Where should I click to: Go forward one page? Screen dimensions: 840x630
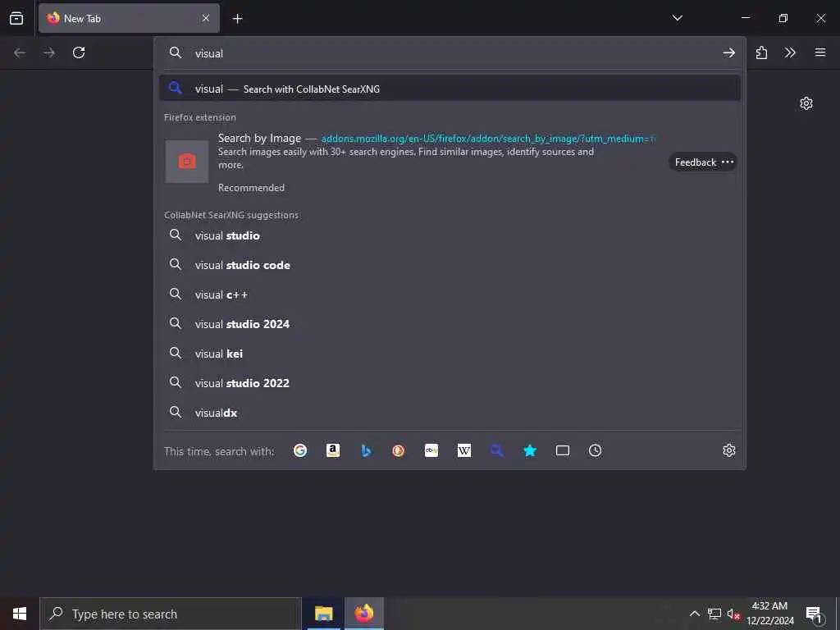(49, 52)
